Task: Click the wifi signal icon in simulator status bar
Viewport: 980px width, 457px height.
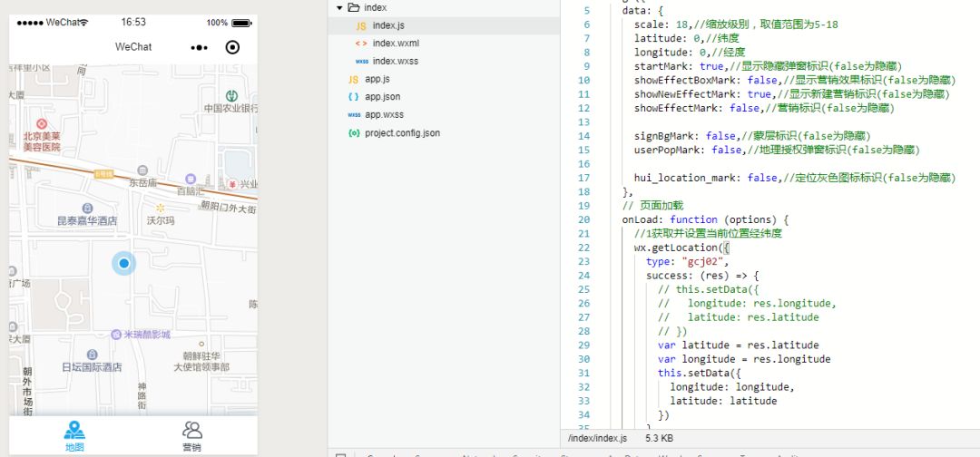Action: pyautogui.click(x=83, y=23)
